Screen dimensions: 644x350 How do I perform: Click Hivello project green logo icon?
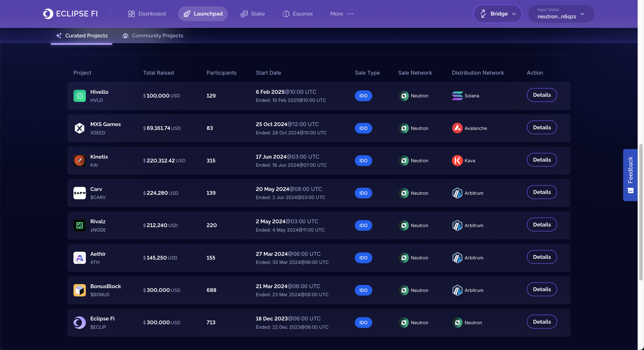click(79, 96)
